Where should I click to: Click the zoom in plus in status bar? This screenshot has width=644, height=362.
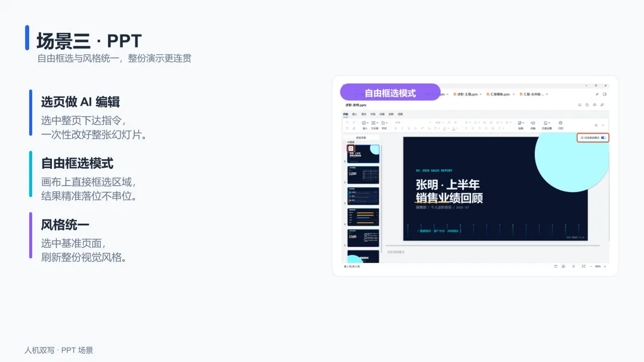(x=605, y=267)
